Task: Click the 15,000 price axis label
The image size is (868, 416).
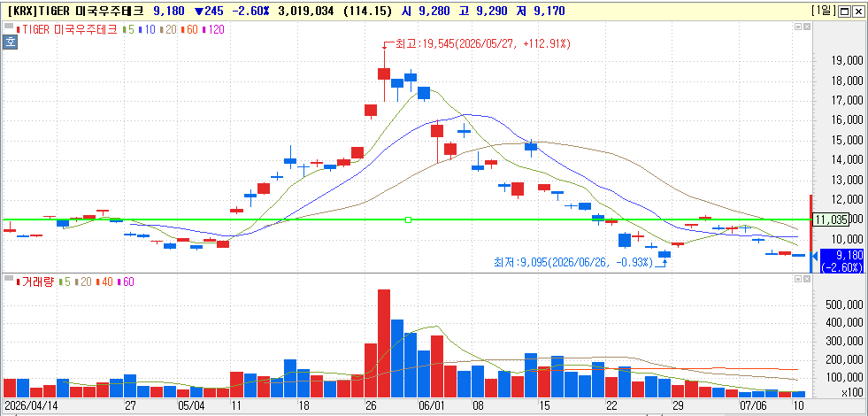Action: point(848,140)
